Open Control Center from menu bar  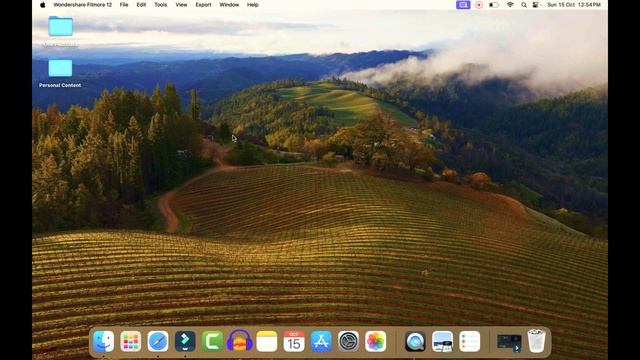tap(536, 5)
